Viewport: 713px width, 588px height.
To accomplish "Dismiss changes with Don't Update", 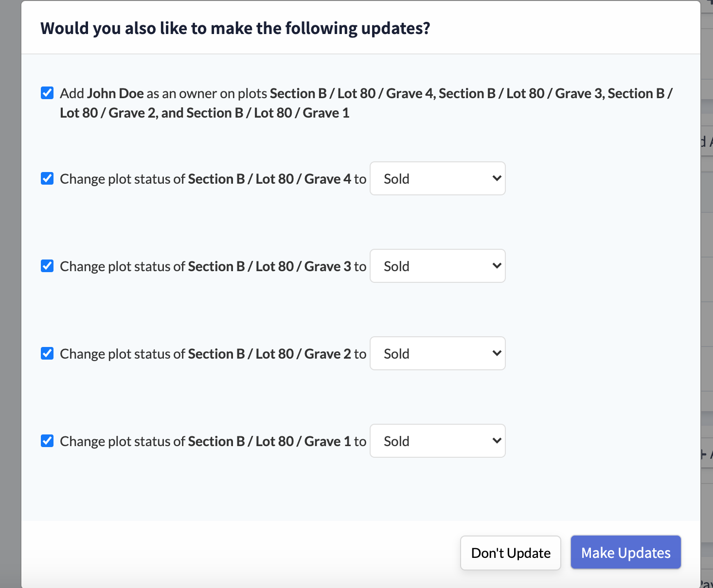I will coord(510,553).
